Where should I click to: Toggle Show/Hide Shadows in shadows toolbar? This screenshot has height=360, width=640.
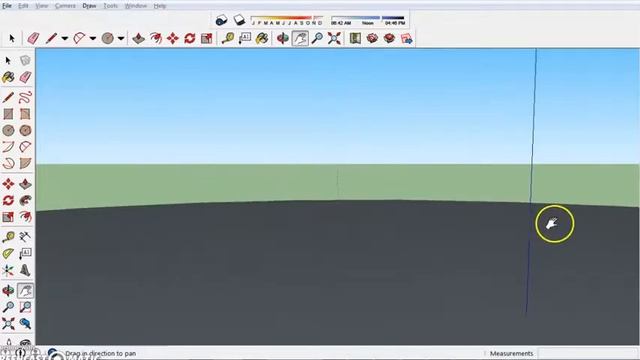pyautogui.click(x=221, y=20)
